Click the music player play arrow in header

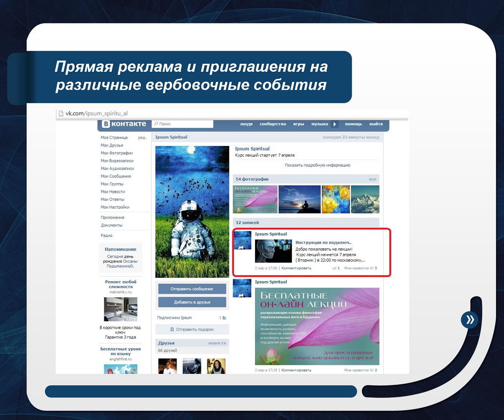click(x=335, y=124)
